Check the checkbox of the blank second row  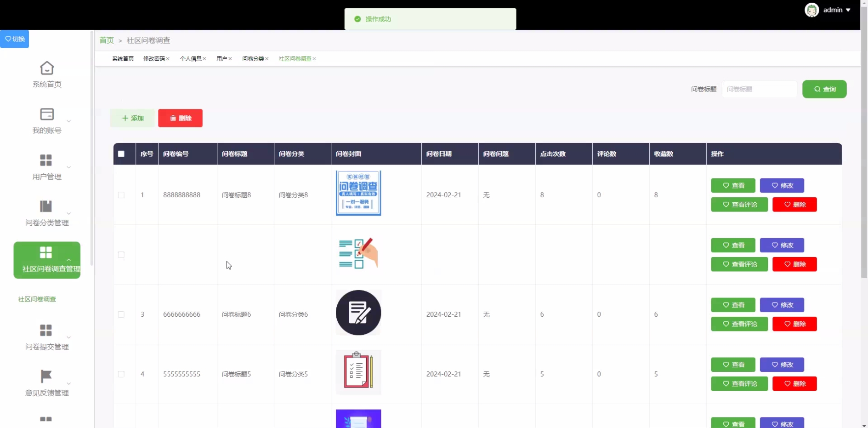tap(121, 255)
